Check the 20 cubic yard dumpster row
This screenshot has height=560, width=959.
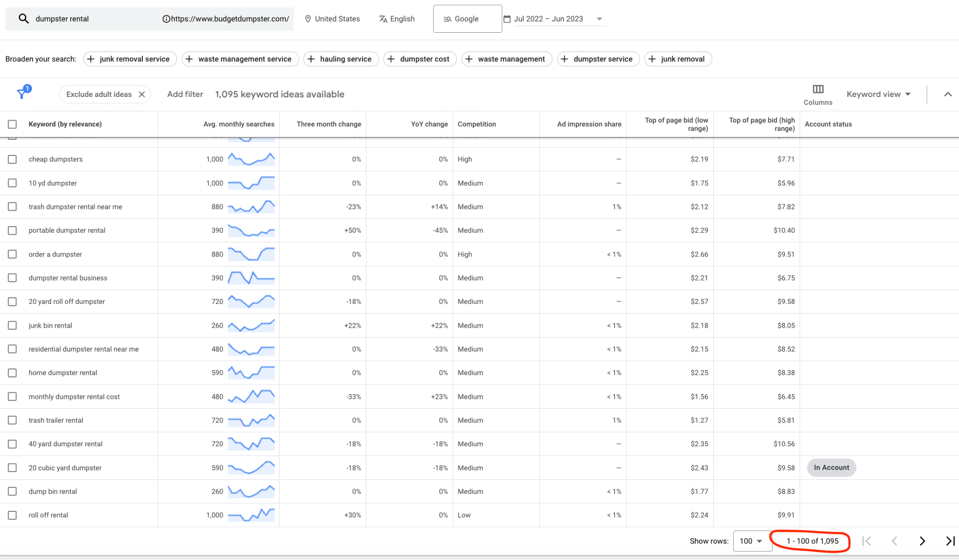pyautogui.click(x=12, y=468)
